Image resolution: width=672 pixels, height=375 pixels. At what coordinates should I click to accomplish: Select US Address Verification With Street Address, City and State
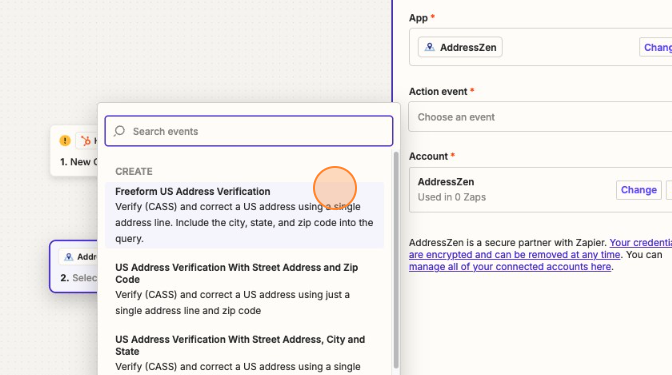point(244,354)
